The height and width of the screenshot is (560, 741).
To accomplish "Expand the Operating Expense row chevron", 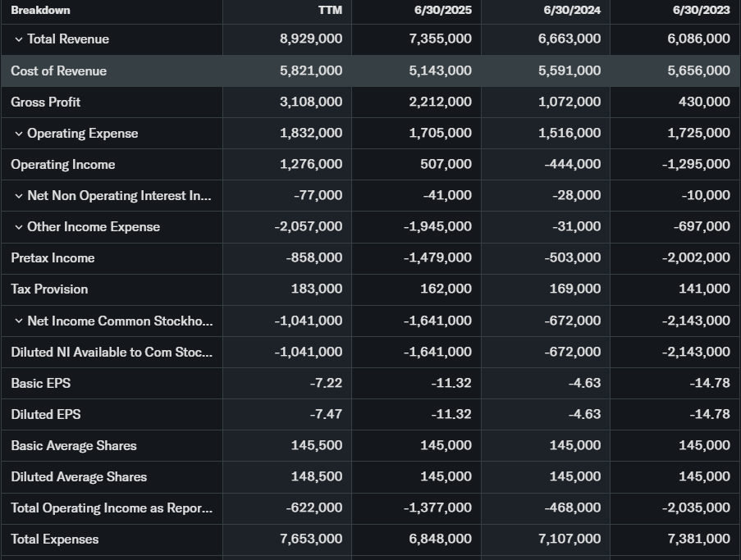I will 18,134.
